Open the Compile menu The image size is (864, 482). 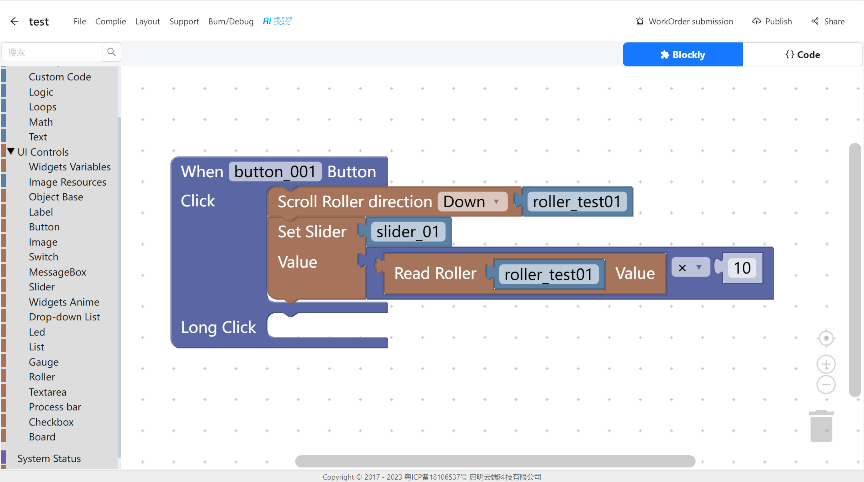[x=111, y=21]
